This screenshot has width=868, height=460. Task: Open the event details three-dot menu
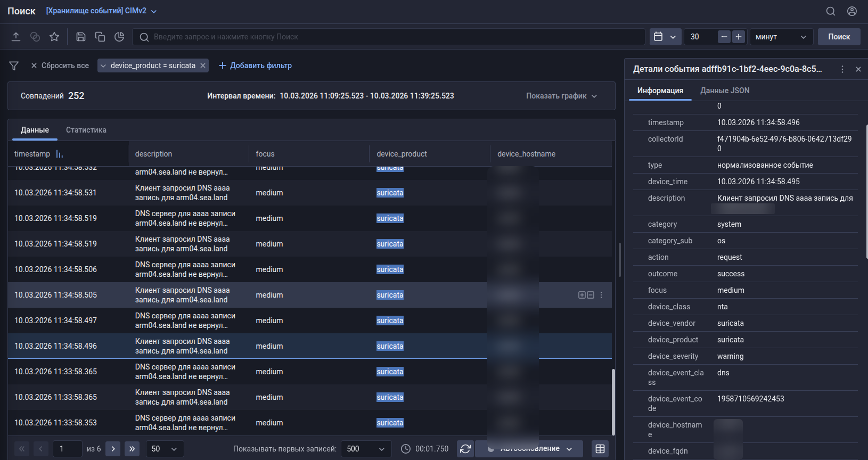842,69
